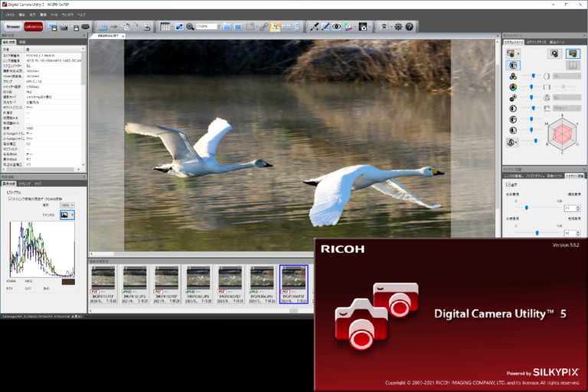Click the filmstrip horizontal scrollbar thumb
Viewport: 588px width, 392px height.
coord(294,311)
